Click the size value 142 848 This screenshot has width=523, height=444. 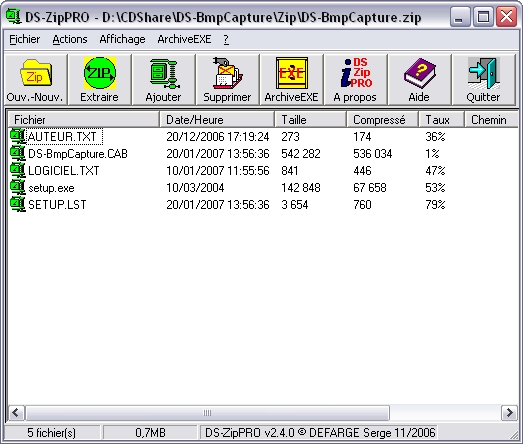(301, 188)
